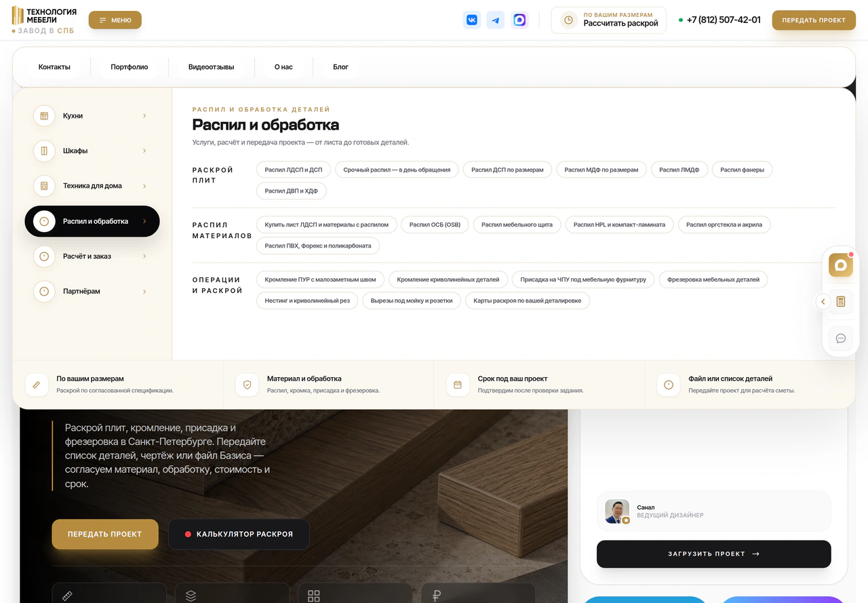Click the Кухни category icon
The height and width of the screenshot is (603, 868).
click(44, 116)
